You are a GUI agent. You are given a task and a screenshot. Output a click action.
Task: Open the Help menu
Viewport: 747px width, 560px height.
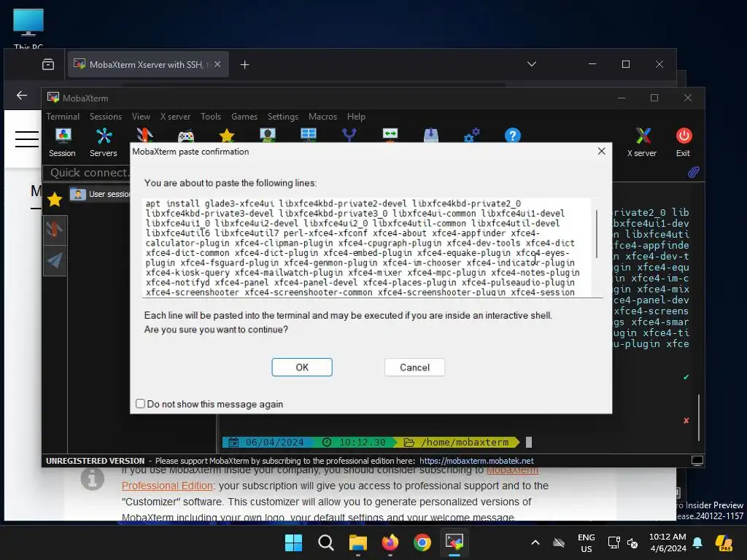coord(356,116)
